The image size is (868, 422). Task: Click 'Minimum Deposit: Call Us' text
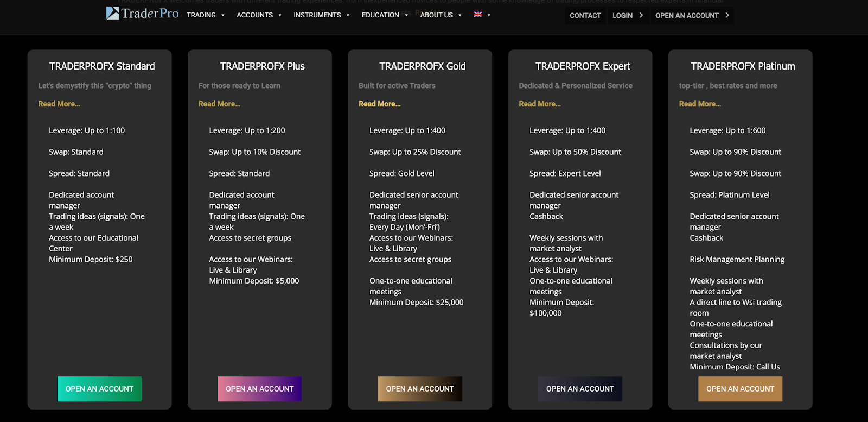tap(735, 367)
